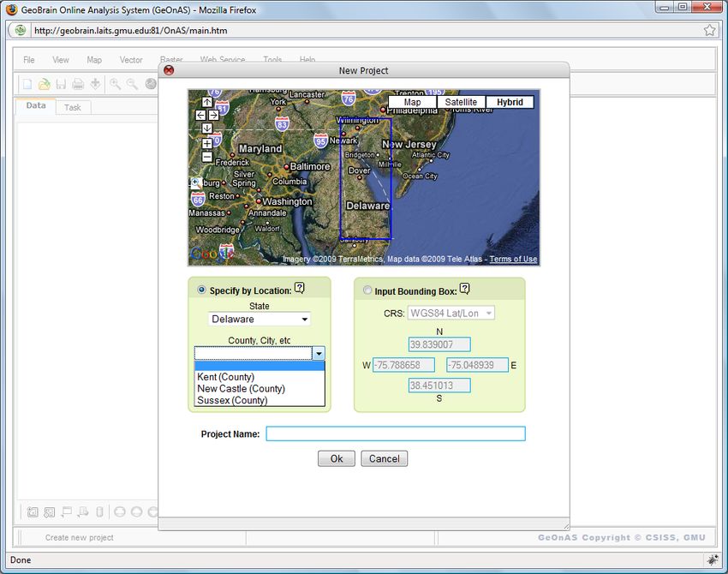
Task: Click the Firefox icon in title bar
Action: (x=12, y=9)
